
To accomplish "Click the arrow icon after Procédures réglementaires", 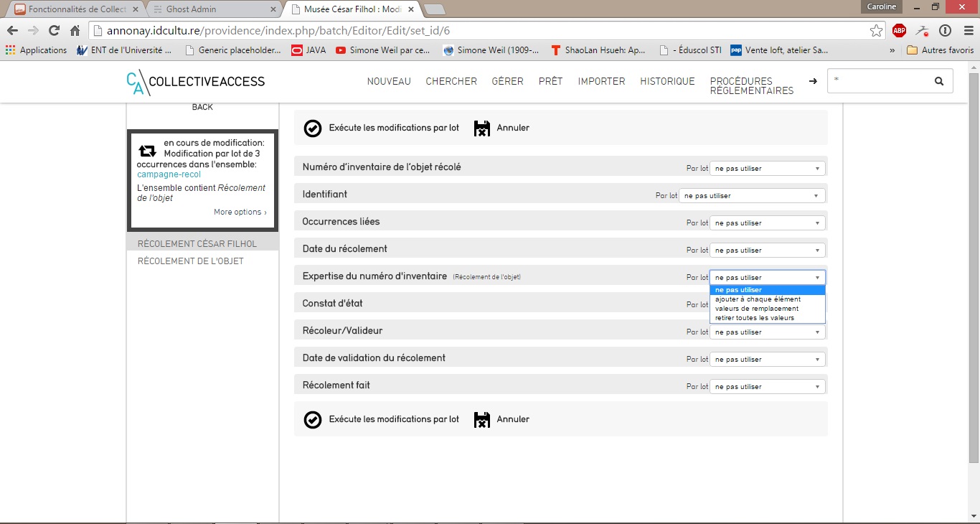I will [x=813, y=82].
